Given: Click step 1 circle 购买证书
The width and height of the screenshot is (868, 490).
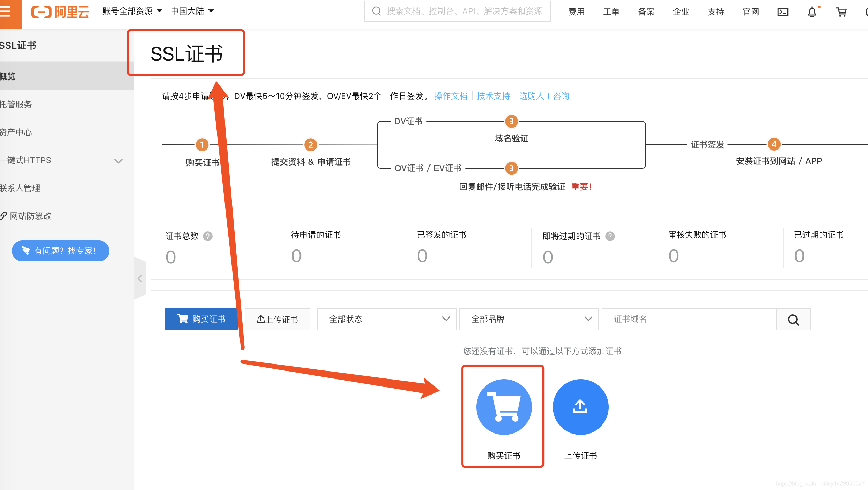Looking at the screenshot, I should (x=202, y=145).
